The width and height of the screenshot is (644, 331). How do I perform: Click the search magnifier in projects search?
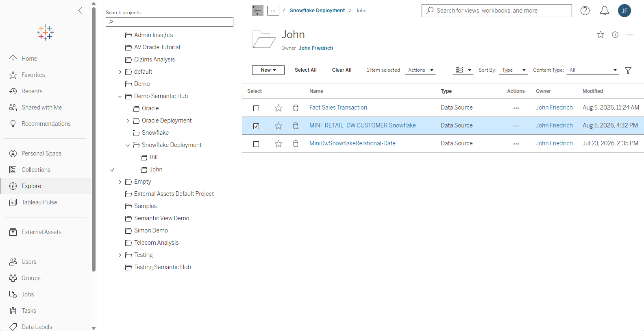coord(111,22)
